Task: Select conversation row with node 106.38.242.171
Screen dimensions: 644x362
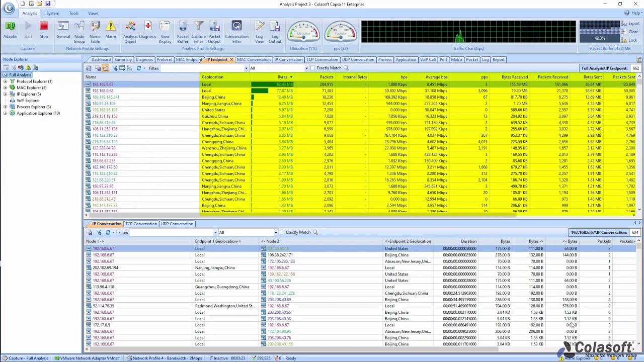Action: pyautogui.click(x=360, y=255)
